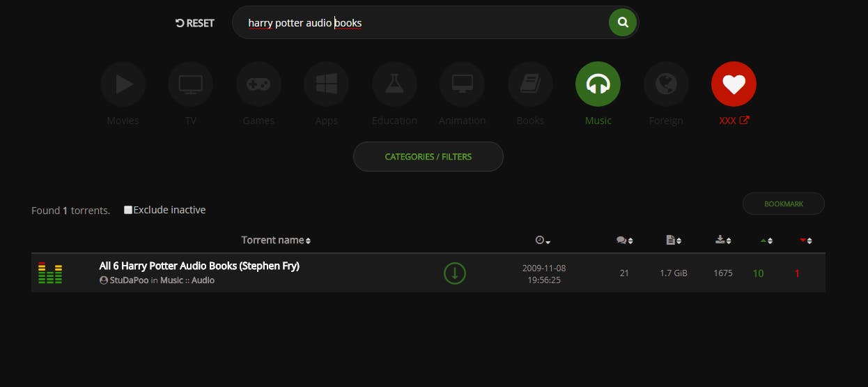
Task: Sort by downloads column header
Action: click(723, 240)
